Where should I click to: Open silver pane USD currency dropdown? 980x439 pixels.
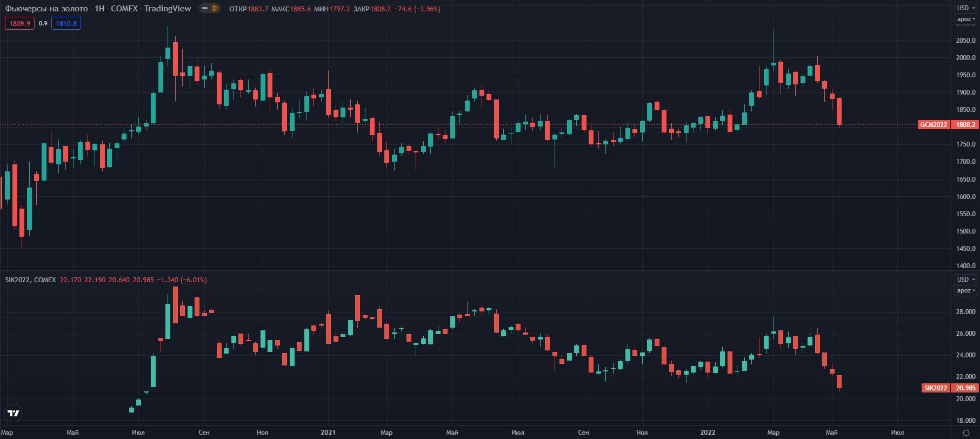(965, 279)
